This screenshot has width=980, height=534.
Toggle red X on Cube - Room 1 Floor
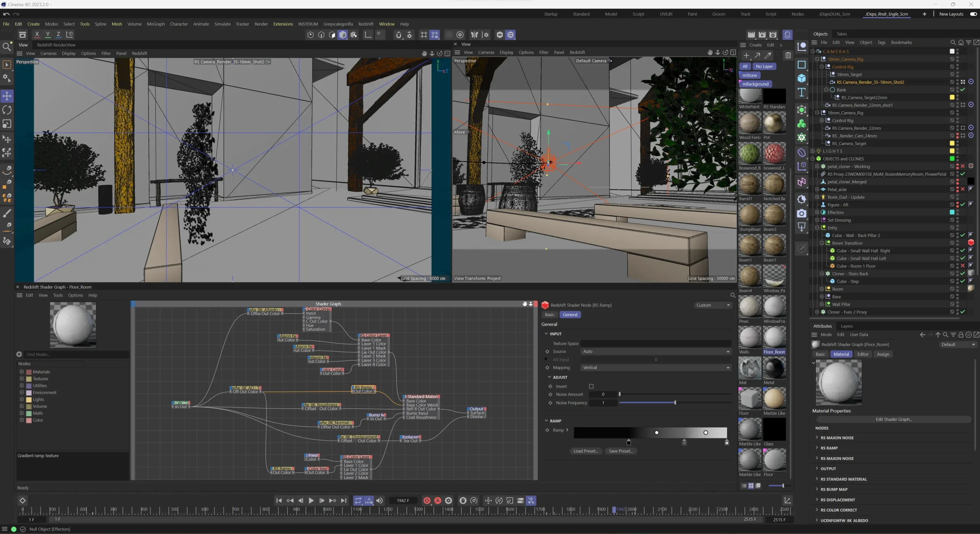tap(962, 266)
